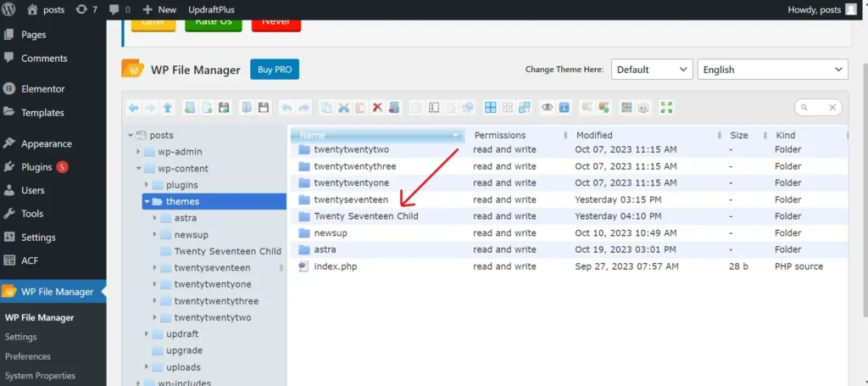Expand the astra folder tree node
This screenshot has height=386, width=868.
coord(155,218)
